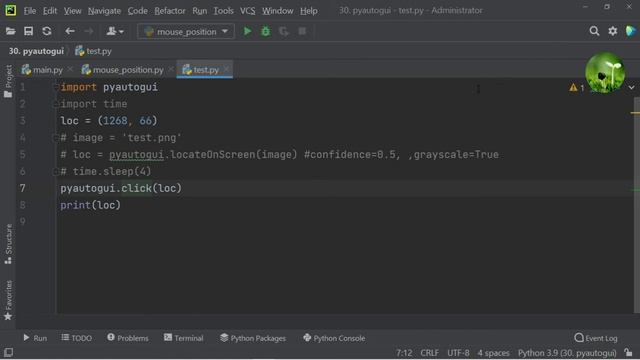640x360 pixels.
Task: Toggle the Project tool window
Action: pyautogui.click(x=8, y=81)
